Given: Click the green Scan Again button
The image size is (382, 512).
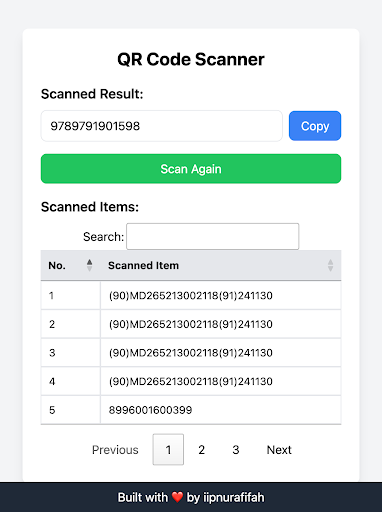Looking at the screenshot, I should pyautogui.click(x=191, y=169).
